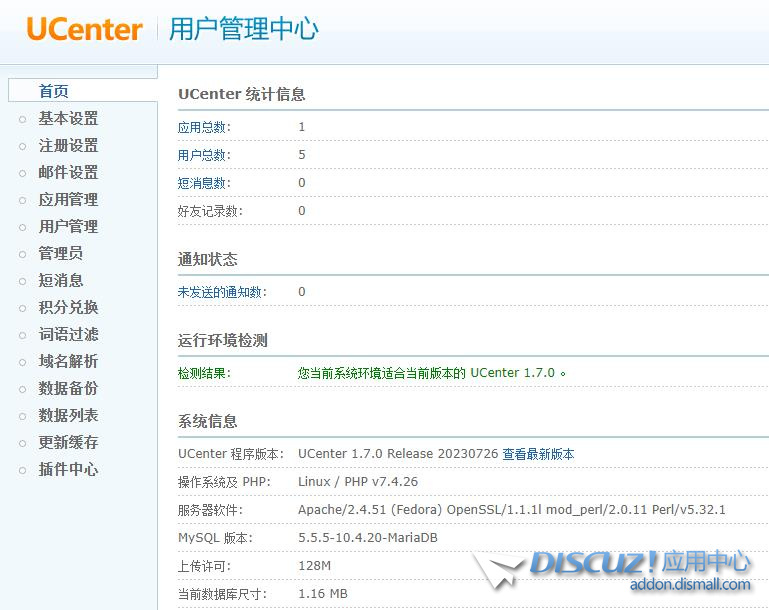Screen dimensions: 769x610
Task: Open 数据列表 in sidebar
Action: pos(68,415)
